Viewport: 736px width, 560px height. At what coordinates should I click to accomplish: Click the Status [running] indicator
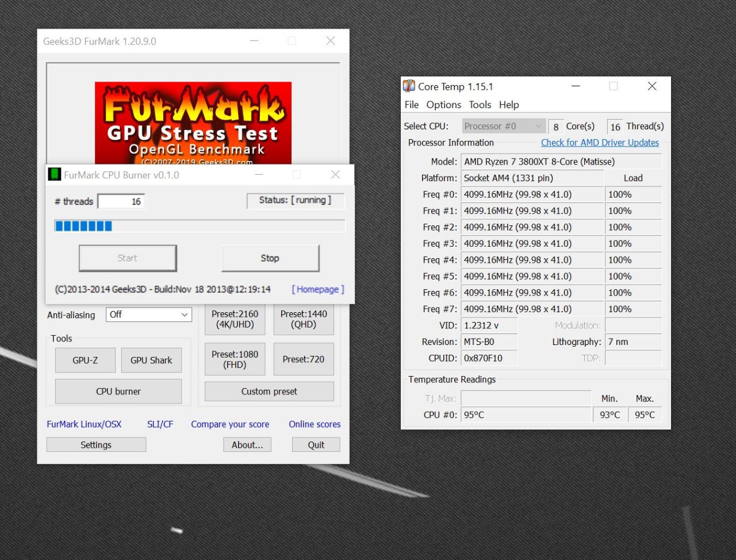point(296,201)
